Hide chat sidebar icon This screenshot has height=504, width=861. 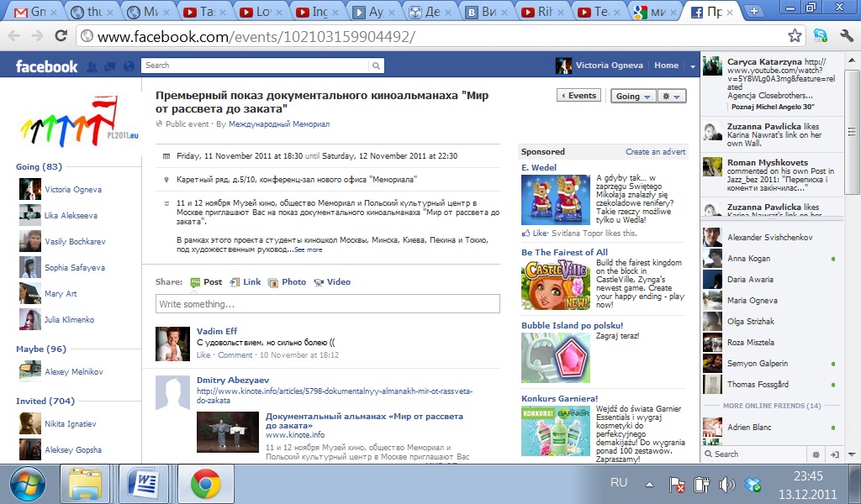click(835, 454)
